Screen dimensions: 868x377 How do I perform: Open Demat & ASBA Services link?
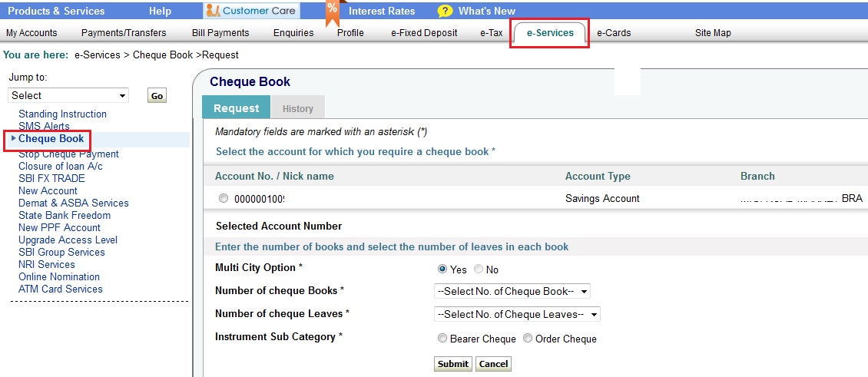(74, 203)
